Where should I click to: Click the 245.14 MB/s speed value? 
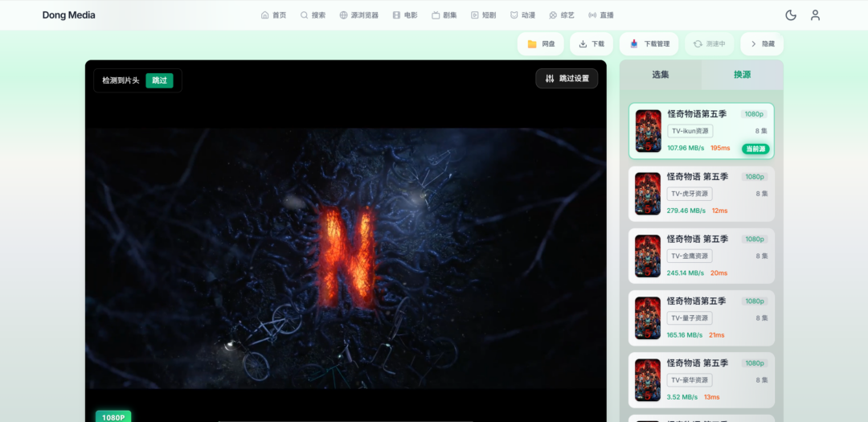[686, 273]
